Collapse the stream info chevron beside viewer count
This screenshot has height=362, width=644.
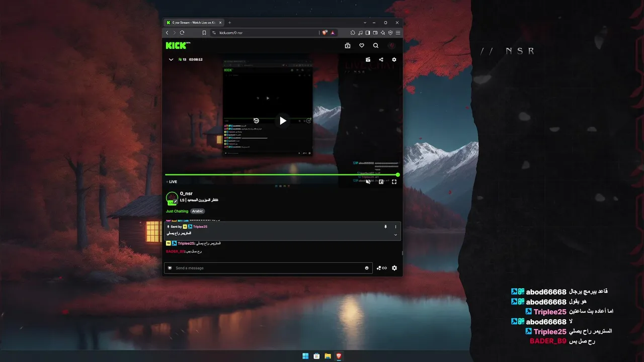171,59
